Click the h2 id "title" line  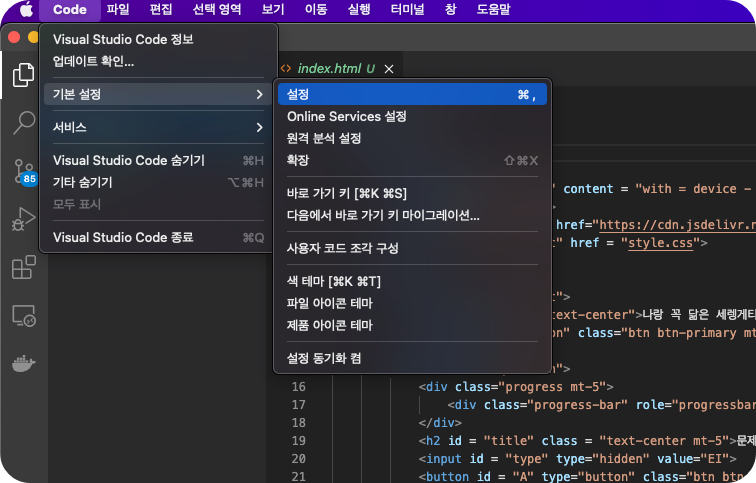pyautogui.click(x=587, y=441)
